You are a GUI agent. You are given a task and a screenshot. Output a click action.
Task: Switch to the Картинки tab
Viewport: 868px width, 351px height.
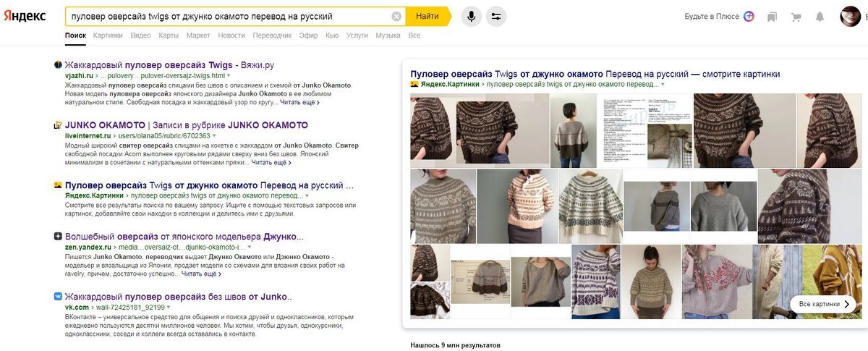pos(108,35)
